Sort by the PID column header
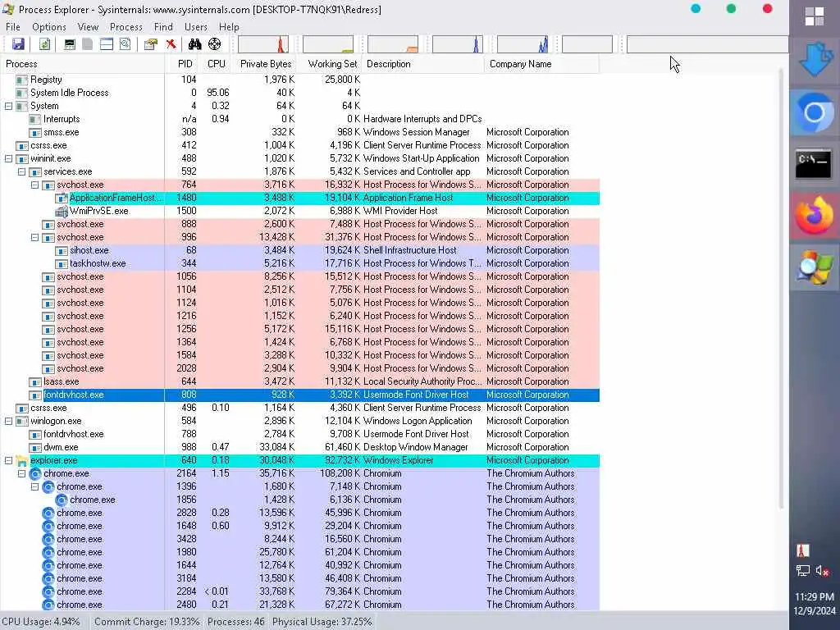840x630 pixels. [181, 64]
